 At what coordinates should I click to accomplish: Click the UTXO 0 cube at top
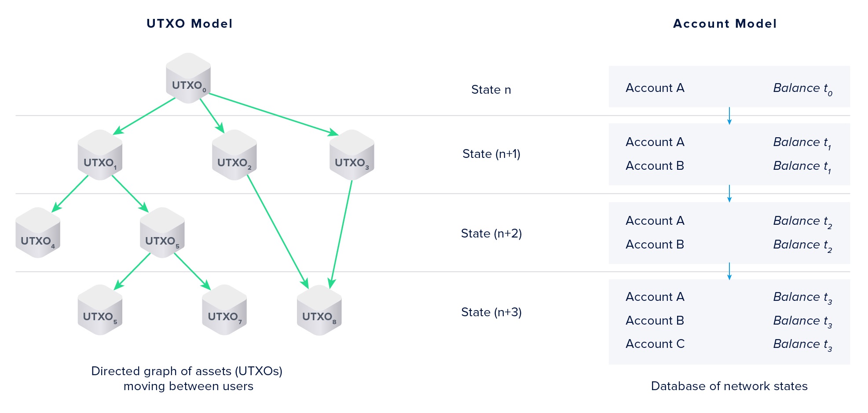click(x=188, y=78)
